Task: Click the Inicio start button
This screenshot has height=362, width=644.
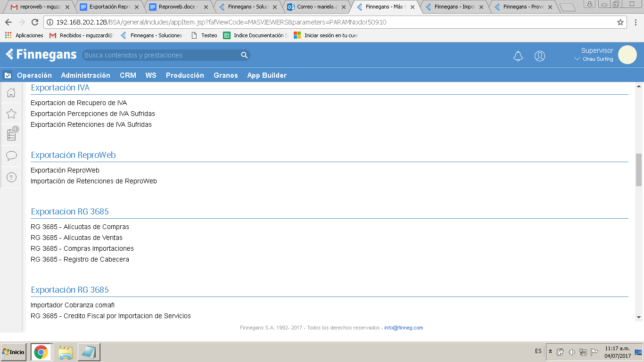Action: pos(13,352)
